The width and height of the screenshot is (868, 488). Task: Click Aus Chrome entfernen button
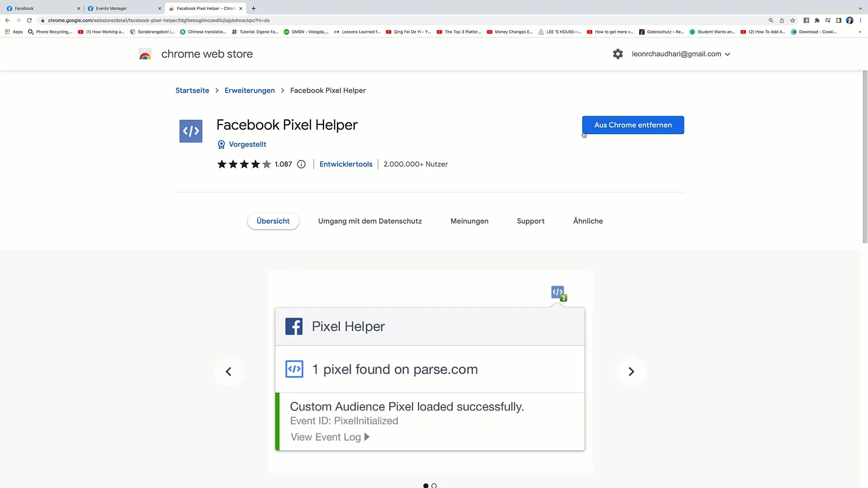pos(633,125)
